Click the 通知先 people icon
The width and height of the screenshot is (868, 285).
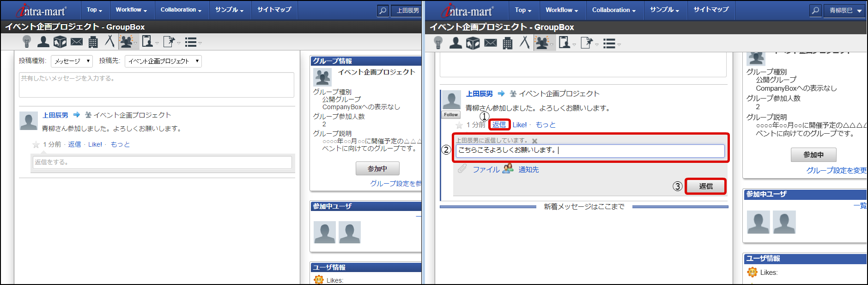point(508,169)
